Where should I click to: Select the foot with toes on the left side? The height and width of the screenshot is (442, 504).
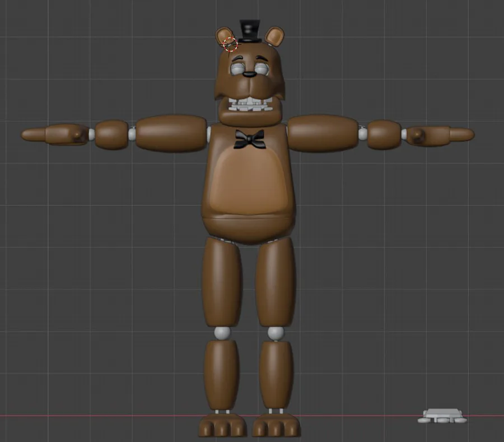[222, 425]
